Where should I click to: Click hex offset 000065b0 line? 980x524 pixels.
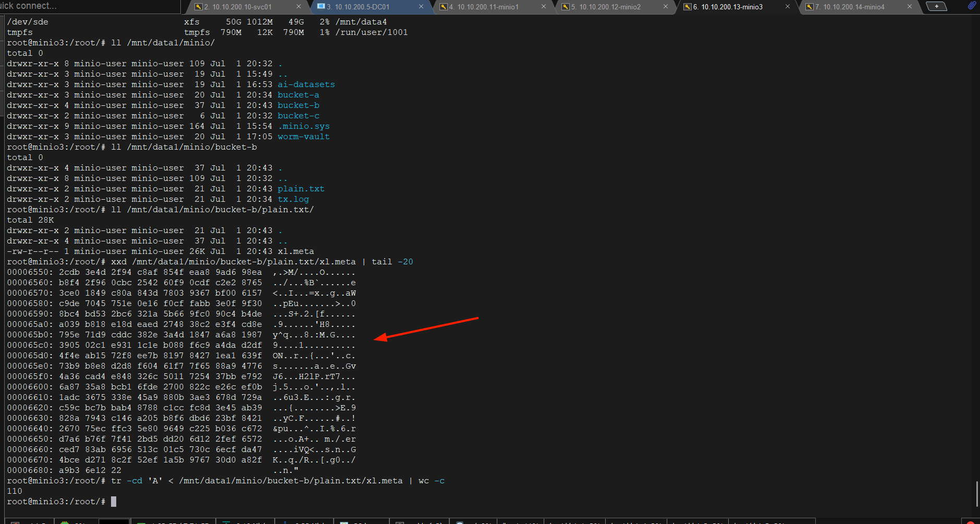coord(181,335)
